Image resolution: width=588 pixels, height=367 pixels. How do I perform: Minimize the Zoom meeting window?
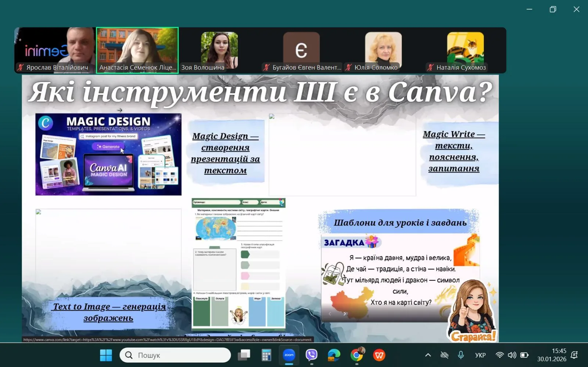point(529,9)
